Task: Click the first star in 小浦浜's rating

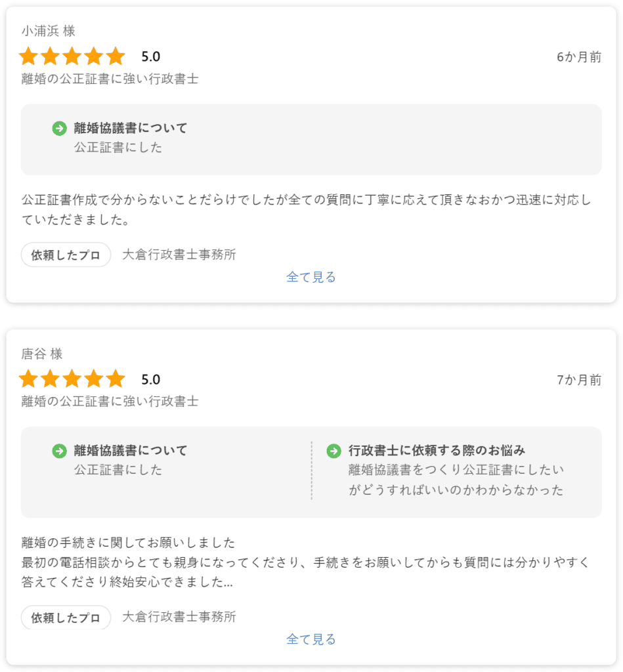Action: click(x=28, y=56)
